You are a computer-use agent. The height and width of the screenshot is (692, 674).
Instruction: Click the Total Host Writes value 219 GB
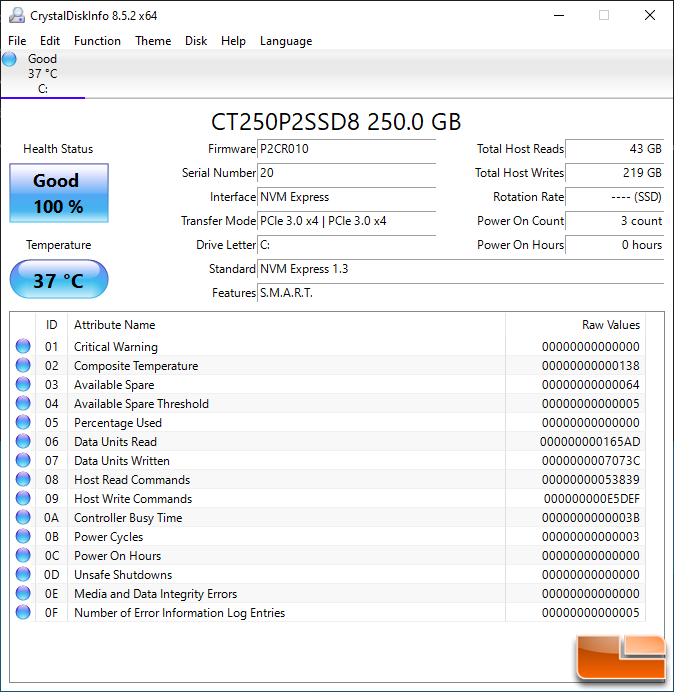tap(614, 173)
